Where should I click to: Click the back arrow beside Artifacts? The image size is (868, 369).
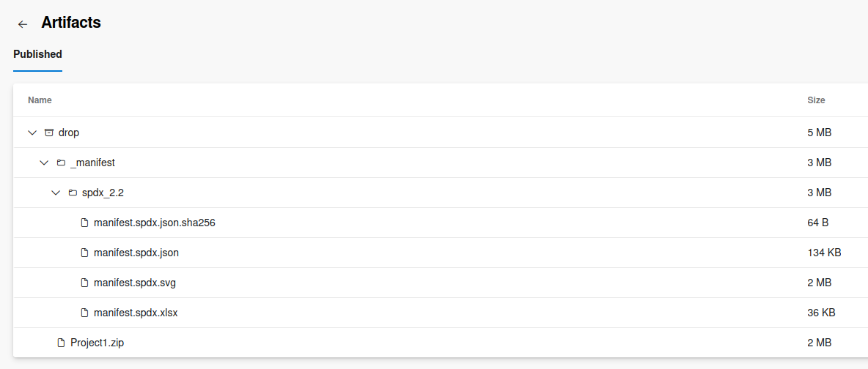(x=23, y=24)
